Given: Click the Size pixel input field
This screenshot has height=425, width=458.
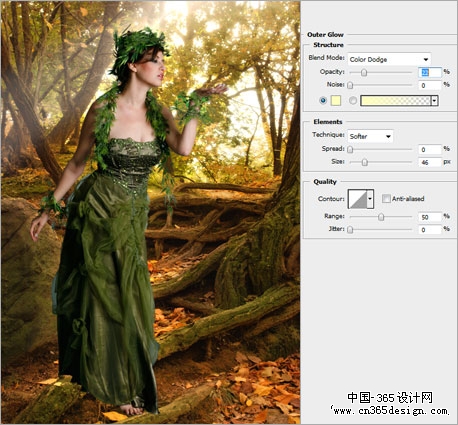Looking at the screenshot, I should [430, 162].
